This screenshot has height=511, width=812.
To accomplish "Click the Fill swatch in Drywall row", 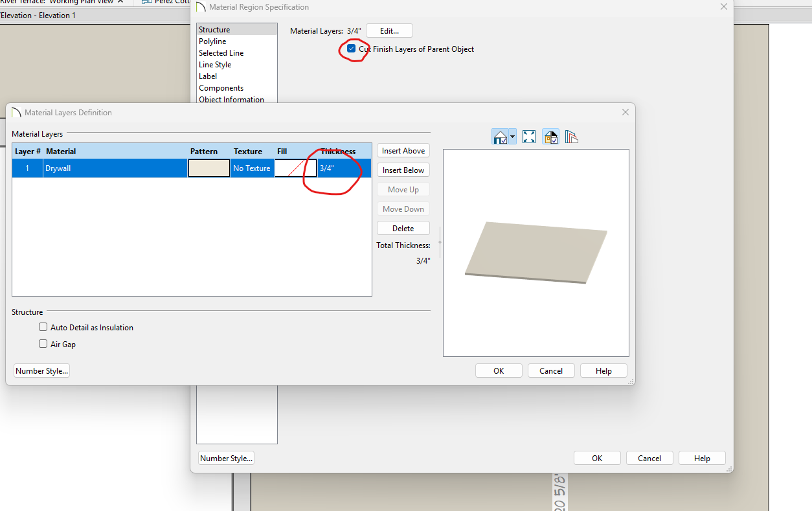I will 296,168.
